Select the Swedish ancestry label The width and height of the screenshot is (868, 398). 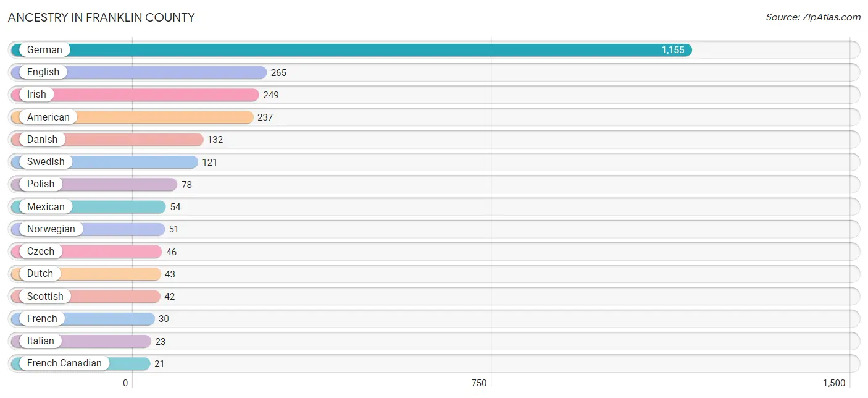tap(46, 161)
